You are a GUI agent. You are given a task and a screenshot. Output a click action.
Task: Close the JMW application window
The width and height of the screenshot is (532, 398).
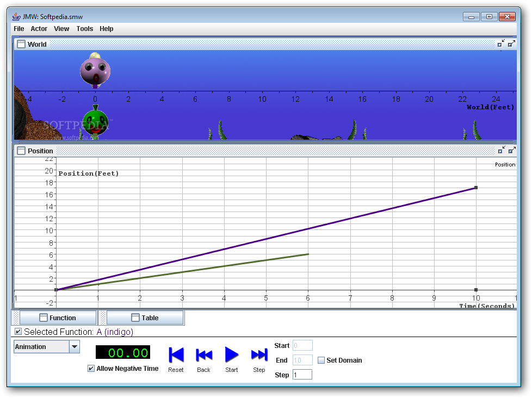coord(507,17)
